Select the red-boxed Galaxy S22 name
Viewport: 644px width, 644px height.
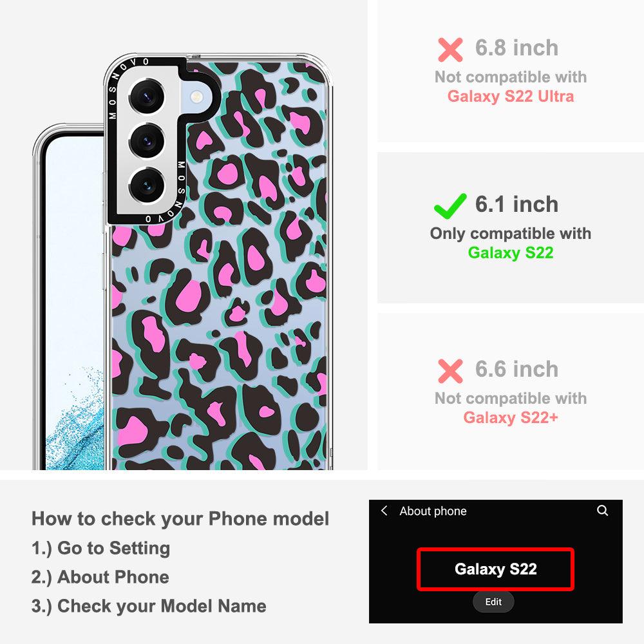pyautogui.click(x=495, y=569)
